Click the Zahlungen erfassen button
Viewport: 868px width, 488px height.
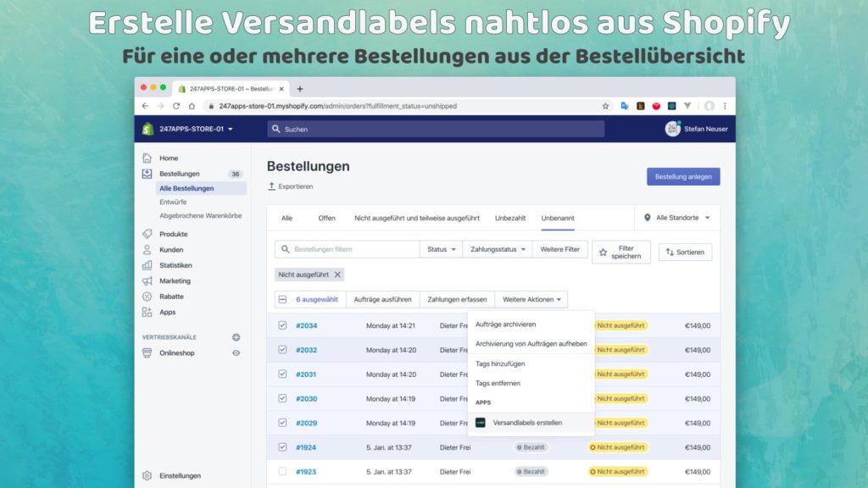(457, 299)
